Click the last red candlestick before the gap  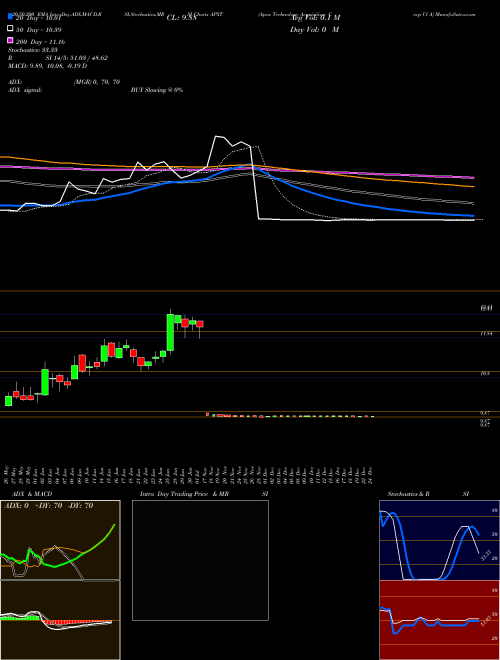pos(199,324)
